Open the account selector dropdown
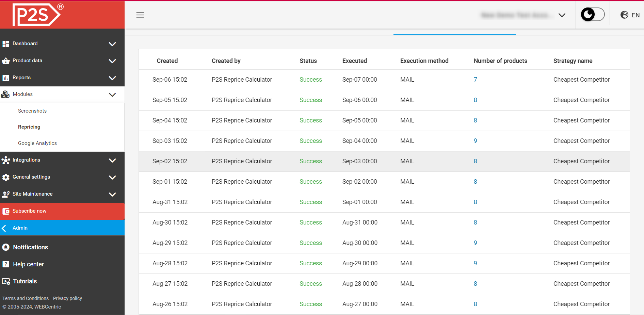 point(524,15)
